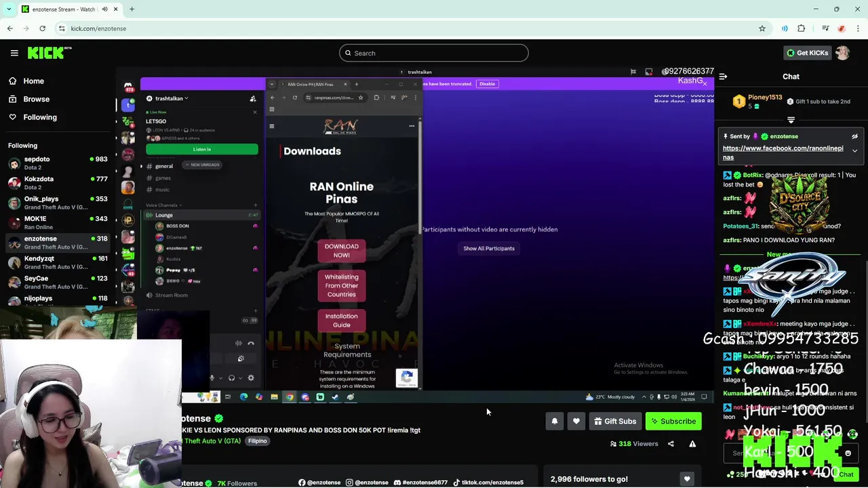
Task: Open the chat emoji picker
Action: coord(848,453)
